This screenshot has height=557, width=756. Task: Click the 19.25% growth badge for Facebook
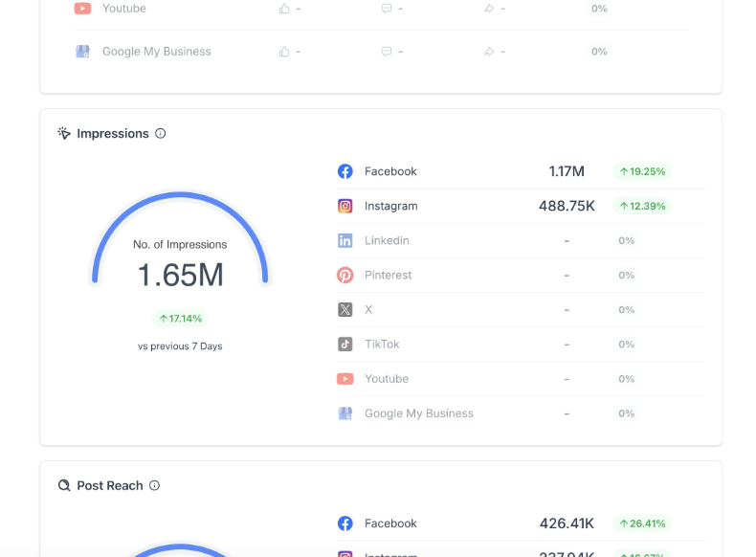641,171
